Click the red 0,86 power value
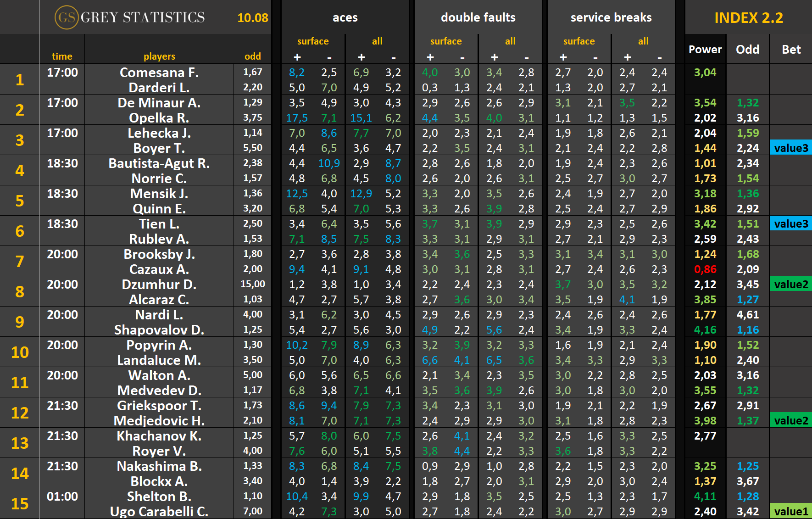The height and width of the screenshot is (519, 812). [705, 269]
